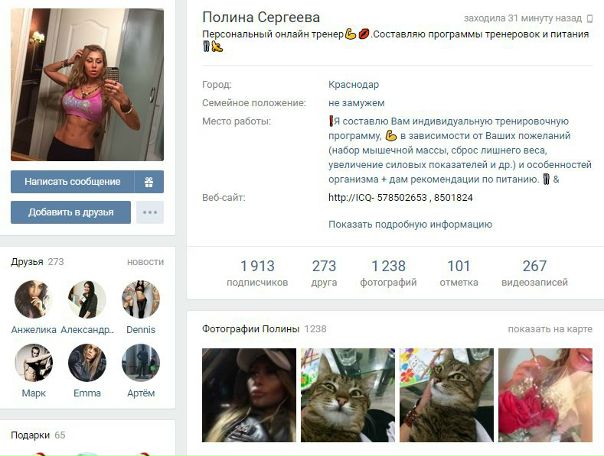Click the mobile device icon near last-seen time
The height and width of the screenshot is (456, 604).
(x=589, y=18)
